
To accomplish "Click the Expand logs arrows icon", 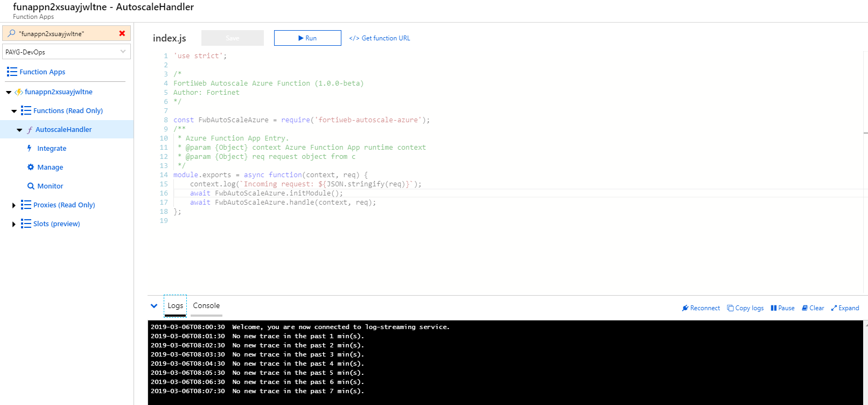I will pos(834,308).
